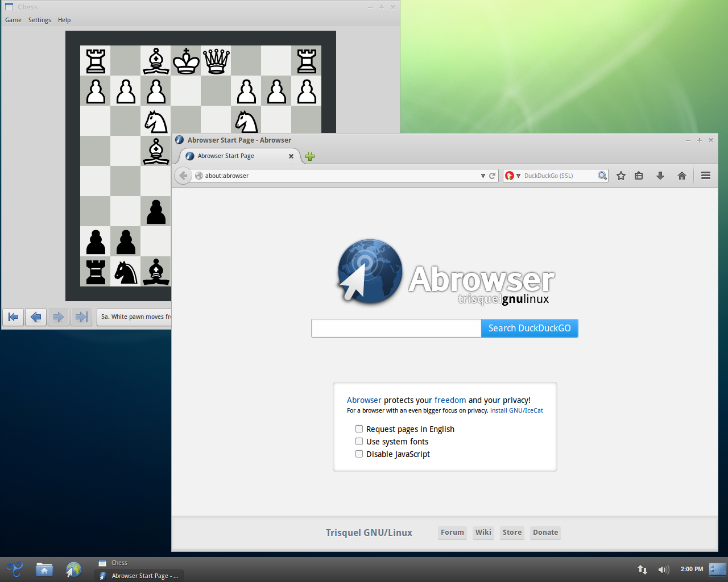Close the Abrowser Start Page tab
The image size is (728, 582).
(291, 156)
